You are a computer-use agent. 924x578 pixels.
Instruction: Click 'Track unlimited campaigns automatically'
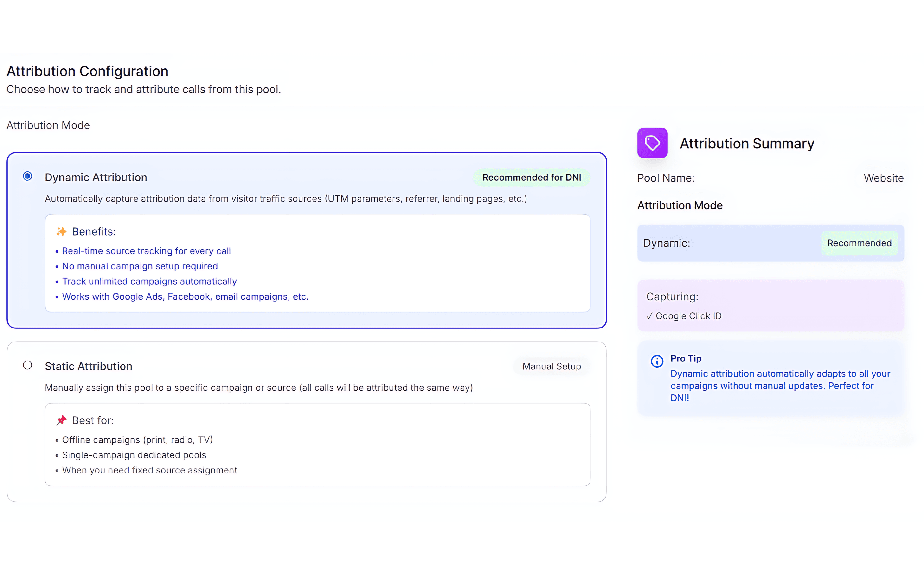[x=149, y=281]
